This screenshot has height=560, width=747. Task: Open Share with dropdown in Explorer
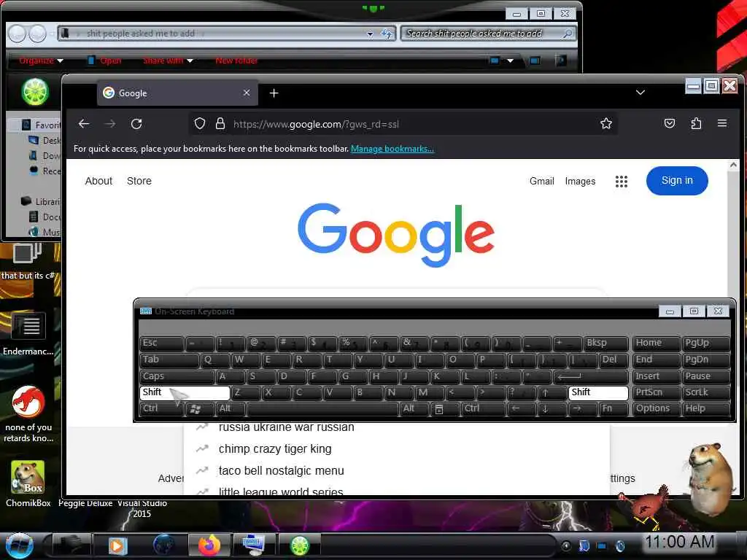[x=168, y=61]
